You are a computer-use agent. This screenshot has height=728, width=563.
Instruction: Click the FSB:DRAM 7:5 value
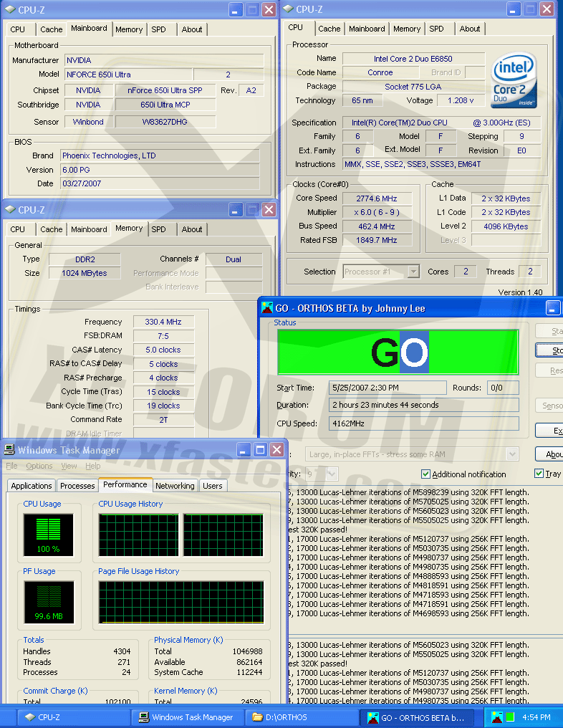163,335
